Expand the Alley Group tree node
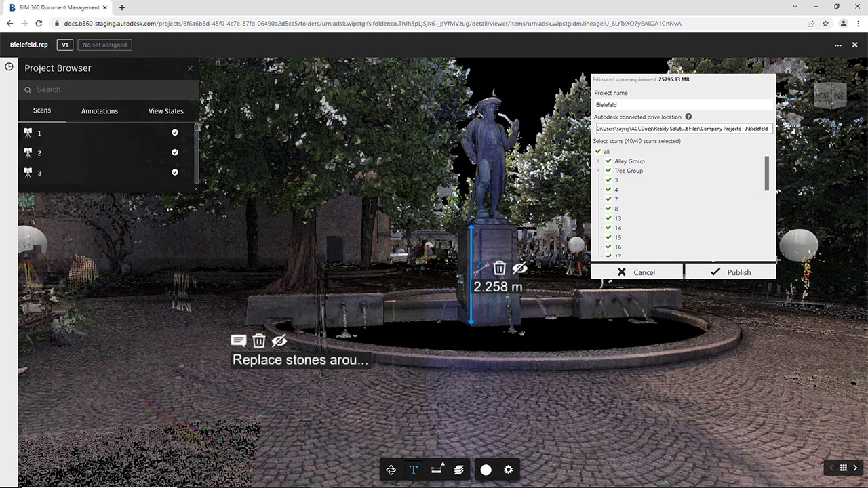Viewport: 868px width, 488px height. pos(598,161)
